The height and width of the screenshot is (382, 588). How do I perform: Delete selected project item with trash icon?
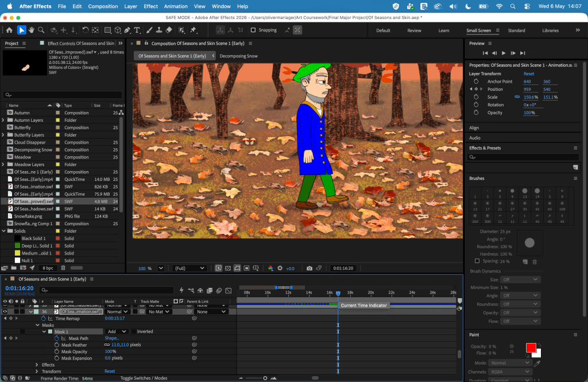coord(63,268)
